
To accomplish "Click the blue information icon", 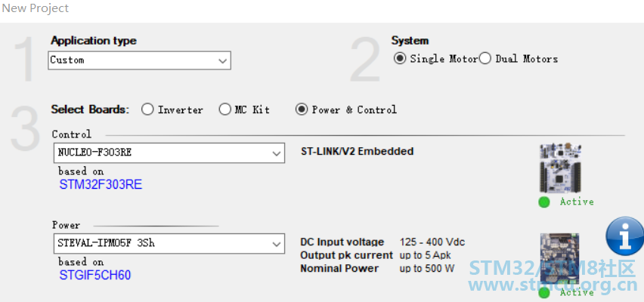I will (625, 237).
